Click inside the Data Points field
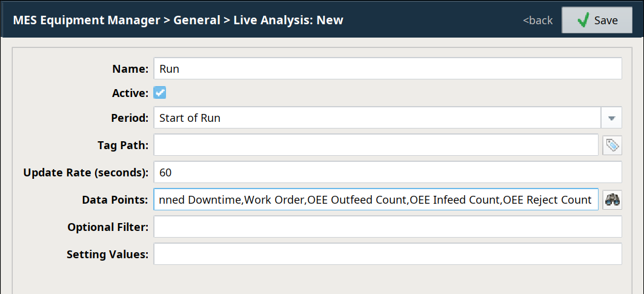This screenshot has width=644, height=294. [376, 199]
